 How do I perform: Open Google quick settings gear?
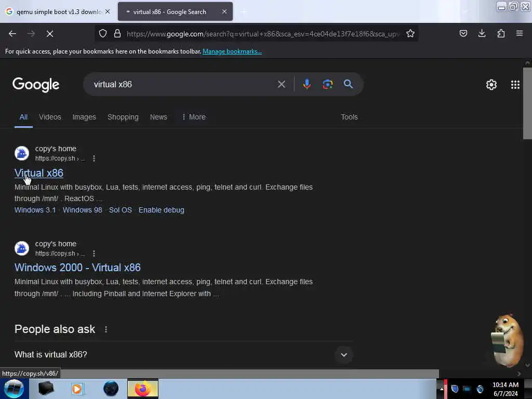coord(491,85)
